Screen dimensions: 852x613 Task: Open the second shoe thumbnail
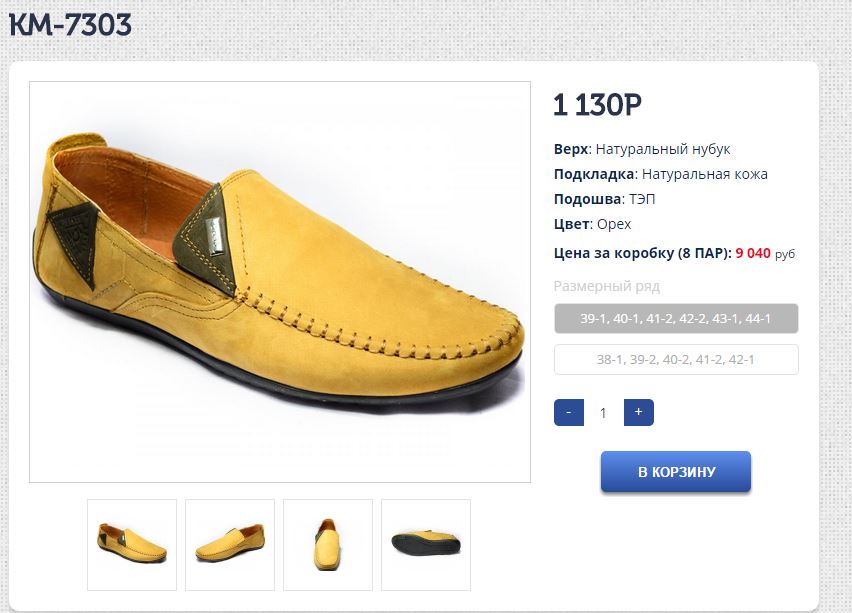pos(230,544)
